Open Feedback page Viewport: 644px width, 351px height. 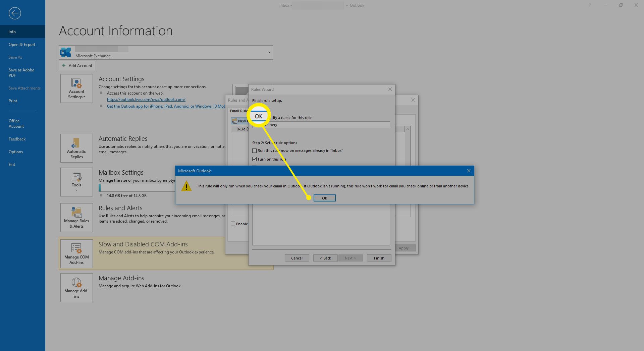(22, 139)
